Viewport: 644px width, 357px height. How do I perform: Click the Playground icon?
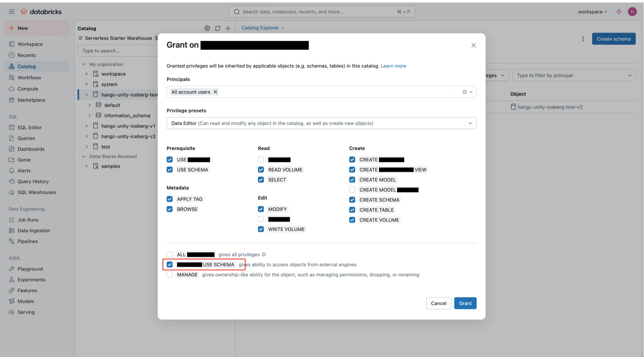pos(12,269)
